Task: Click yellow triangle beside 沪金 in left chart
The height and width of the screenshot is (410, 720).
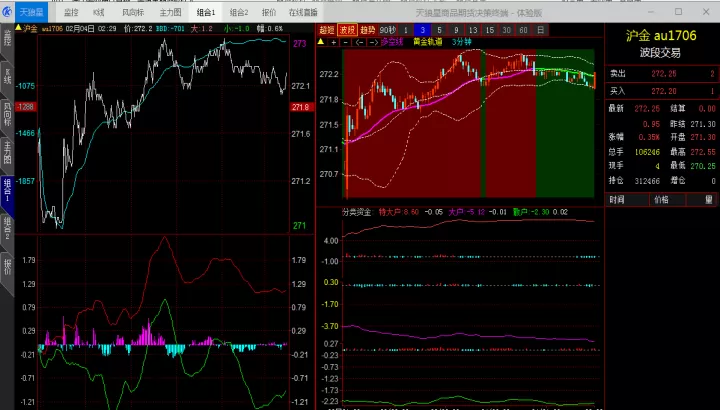Action: [18, 28]
